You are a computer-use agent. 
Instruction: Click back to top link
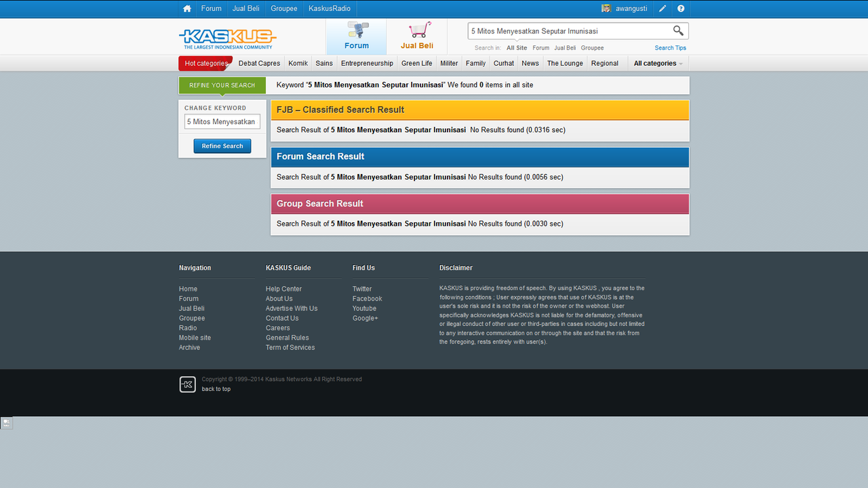(x=216, y=389)
